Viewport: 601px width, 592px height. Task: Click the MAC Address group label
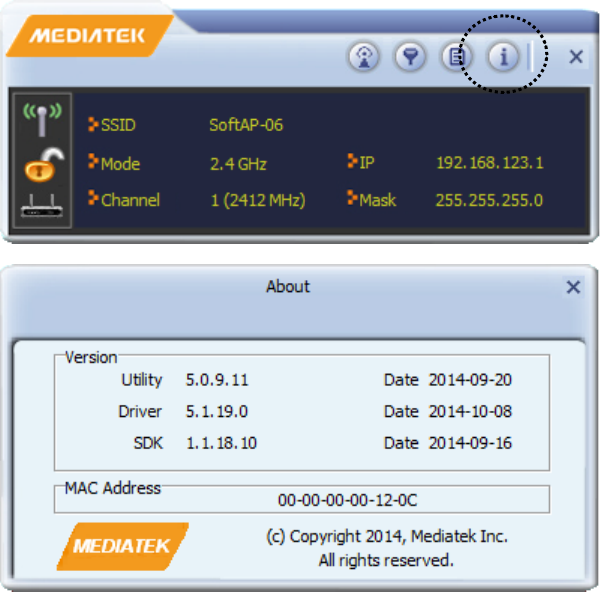coord(113,488)
